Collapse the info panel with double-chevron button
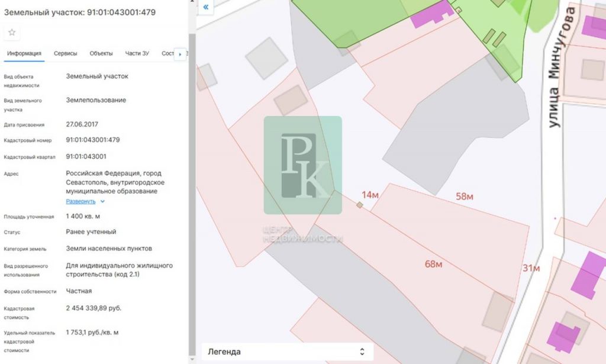606x364 pixels. click(x=205, y=7)
